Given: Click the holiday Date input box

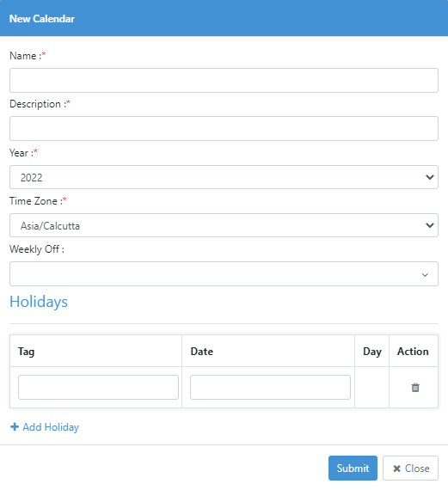Looking at the screenshot, I should pos(270,387).
